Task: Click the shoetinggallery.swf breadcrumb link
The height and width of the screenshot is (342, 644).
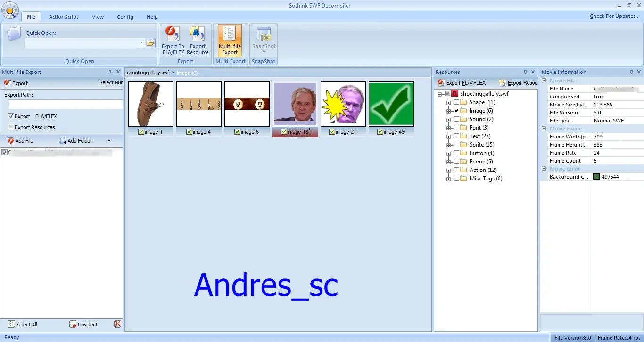Action: (x=148, y=73)
